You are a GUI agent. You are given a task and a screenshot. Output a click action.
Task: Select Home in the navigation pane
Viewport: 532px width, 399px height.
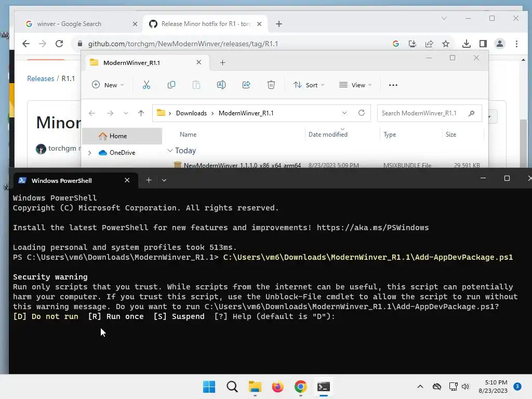[122, 136]
